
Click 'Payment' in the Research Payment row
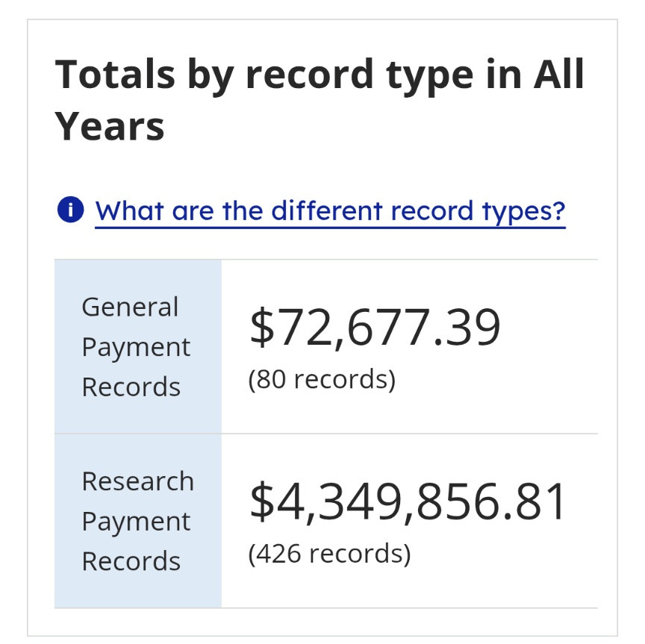pyautogui.click(x=136, y=522)
